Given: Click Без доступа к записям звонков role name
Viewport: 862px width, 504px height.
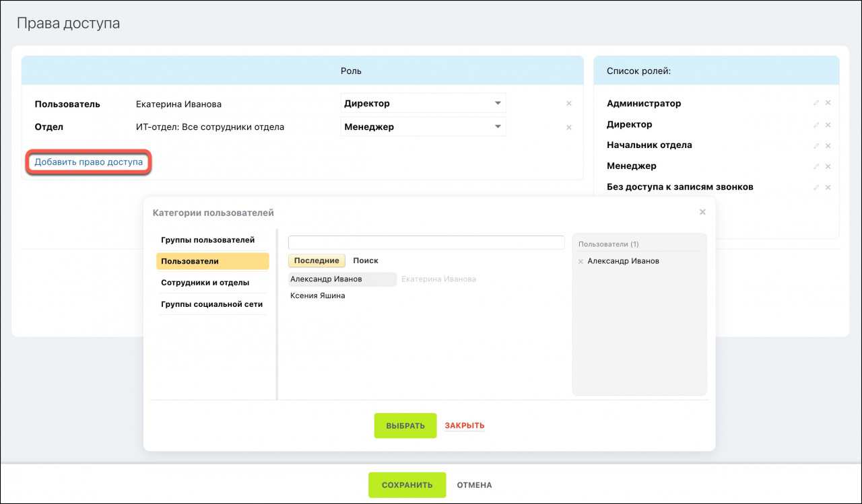Looking at the screenshot, I should 680,187.
